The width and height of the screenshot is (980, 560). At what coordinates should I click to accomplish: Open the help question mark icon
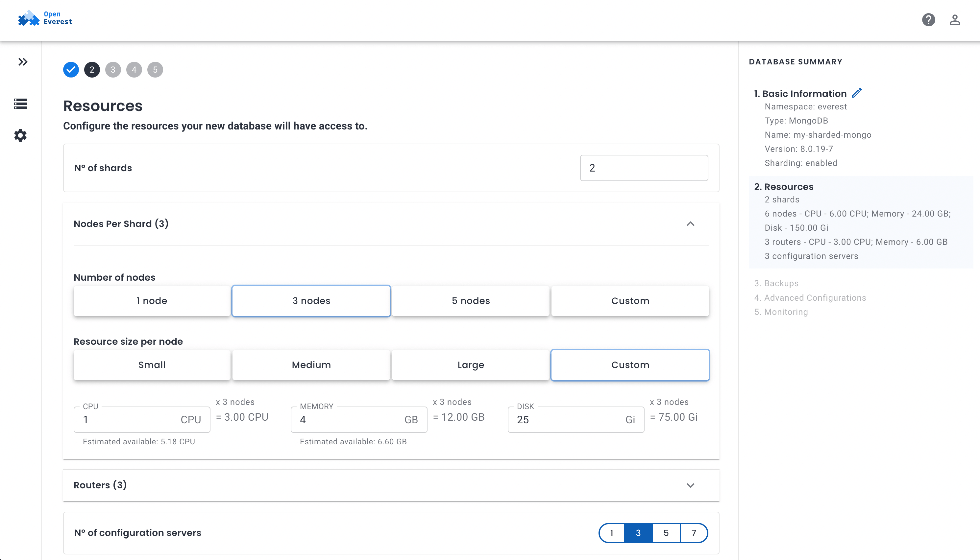(x=928, y=20)
